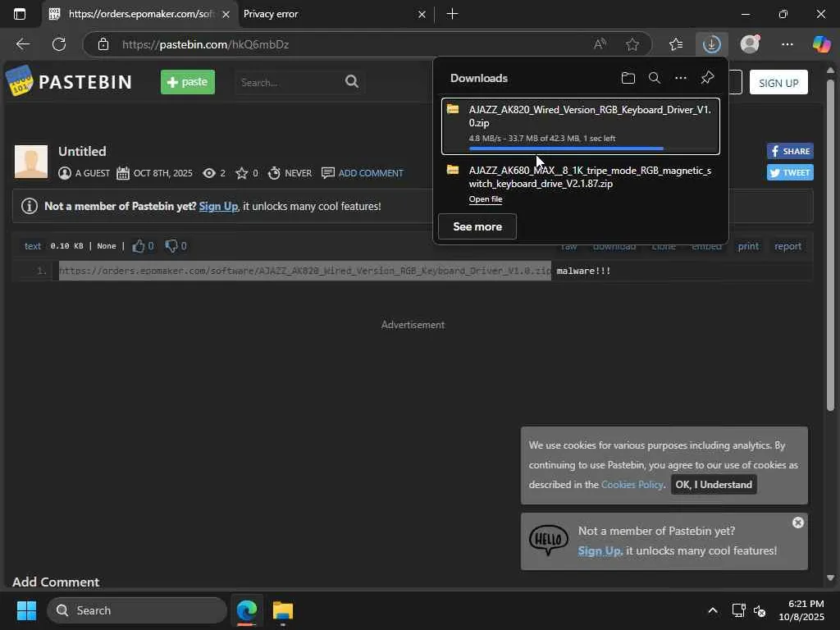
Task: Click the Untitled paste title
Action: point(82,151)
